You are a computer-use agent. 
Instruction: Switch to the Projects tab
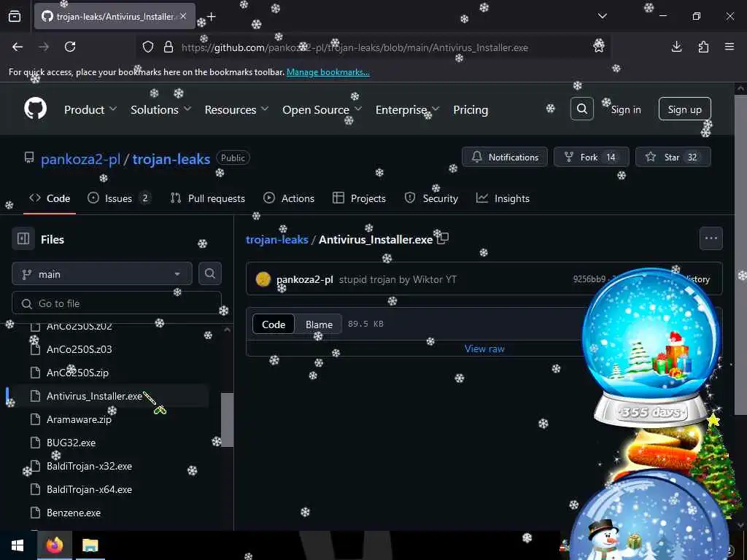click(x=359, y=198)
